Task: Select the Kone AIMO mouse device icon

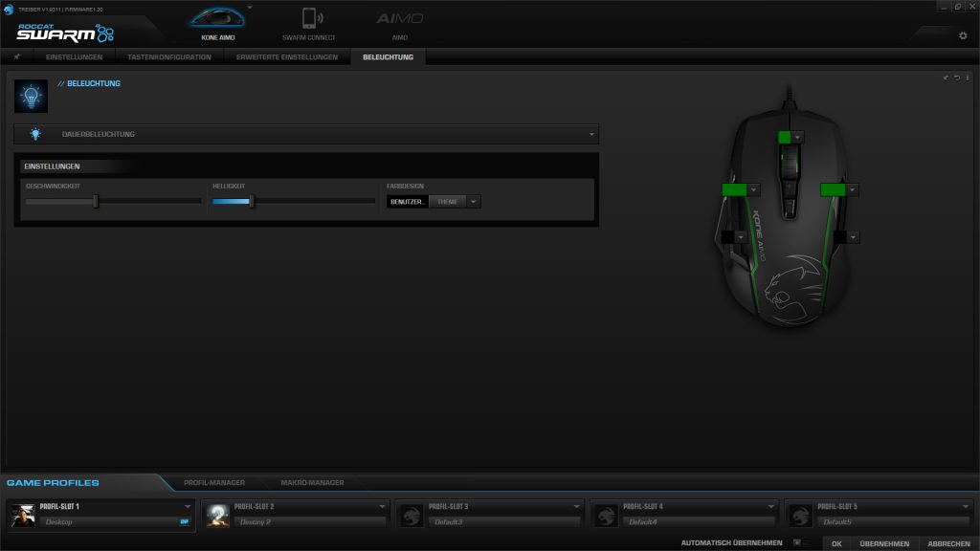Action: click(x=217, y=18)
